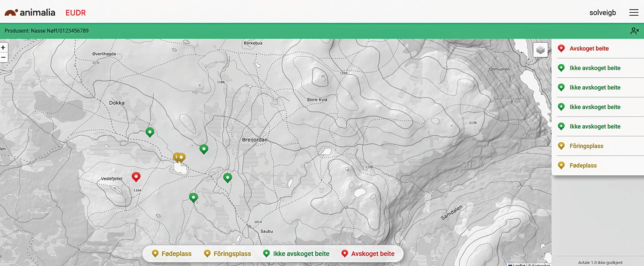Click the solveigb username
644x266 pixels.
pos(602,13)
